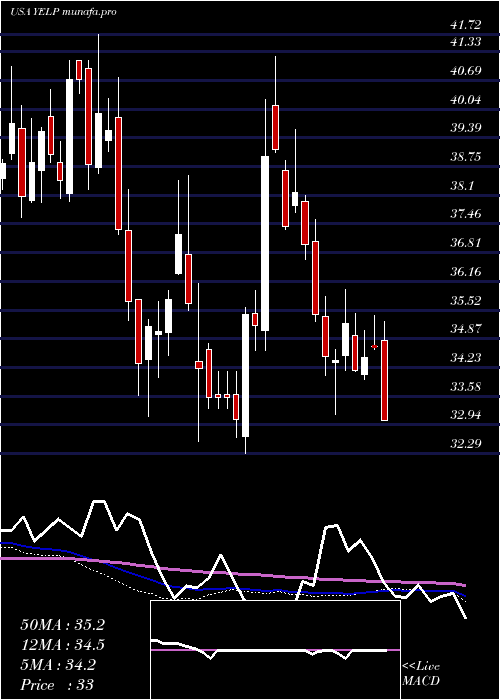Image resolution: width=500 pixels, height=700 pixels.
Task: Click the tall white candlestick rising to 38.75
Action: tap(265, 243)
